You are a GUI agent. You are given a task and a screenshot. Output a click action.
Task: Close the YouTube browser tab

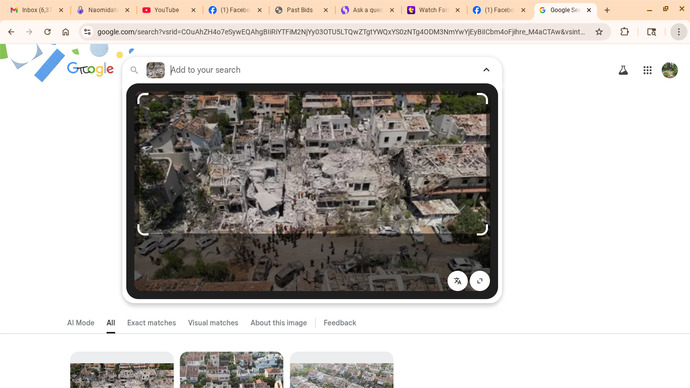click(193, 10)
